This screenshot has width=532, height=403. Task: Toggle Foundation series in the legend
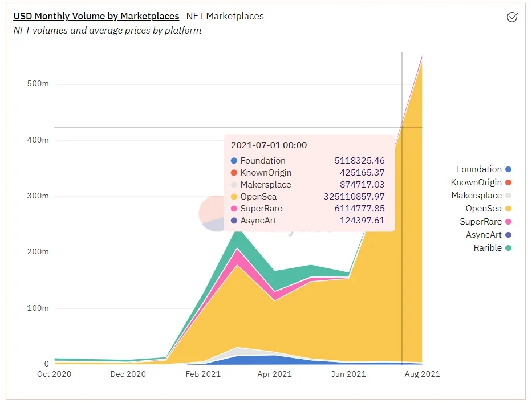tap(479, 169)
